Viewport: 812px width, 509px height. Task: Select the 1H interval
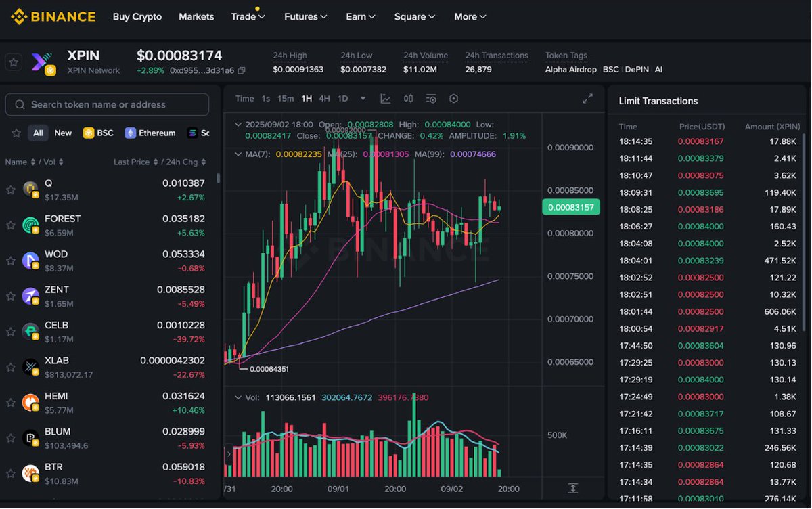click(307, 99)
